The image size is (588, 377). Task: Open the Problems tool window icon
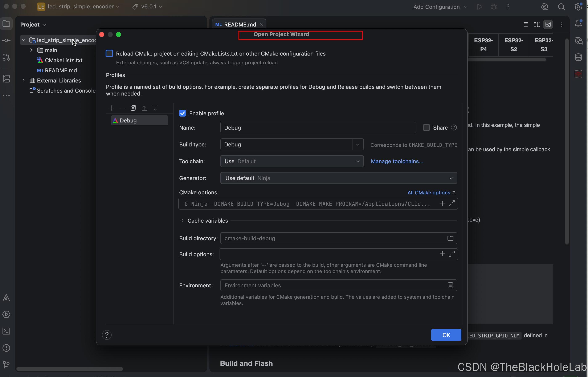coord(6,348)
